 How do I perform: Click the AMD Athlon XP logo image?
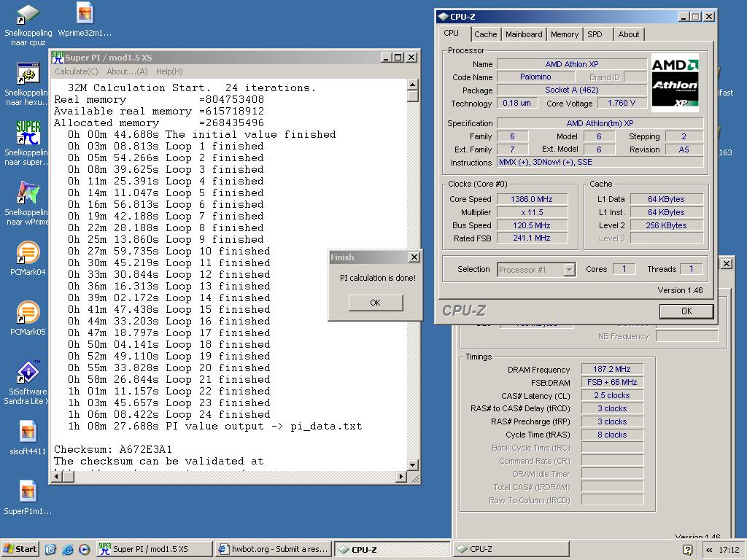click(x=675, y=82)
